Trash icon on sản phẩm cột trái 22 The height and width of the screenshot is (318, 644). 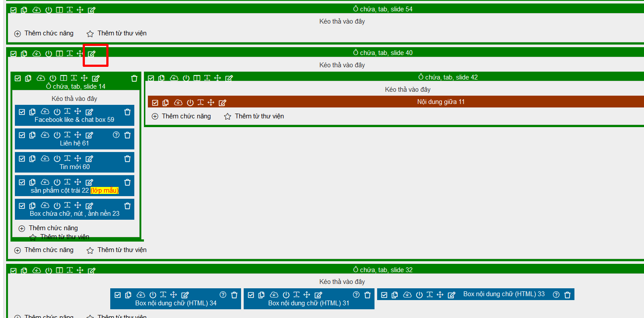click(128, 182)
